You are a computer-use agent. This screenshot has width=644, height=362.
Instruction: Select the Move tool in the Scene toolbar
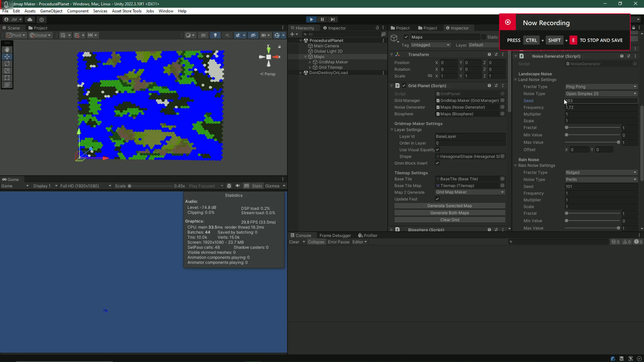click(7, 57)
